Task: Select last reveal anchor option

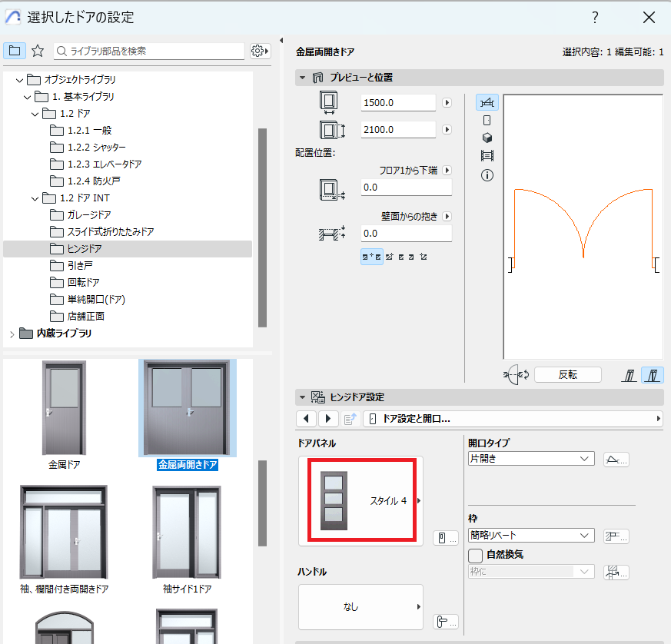Action: 424,257
